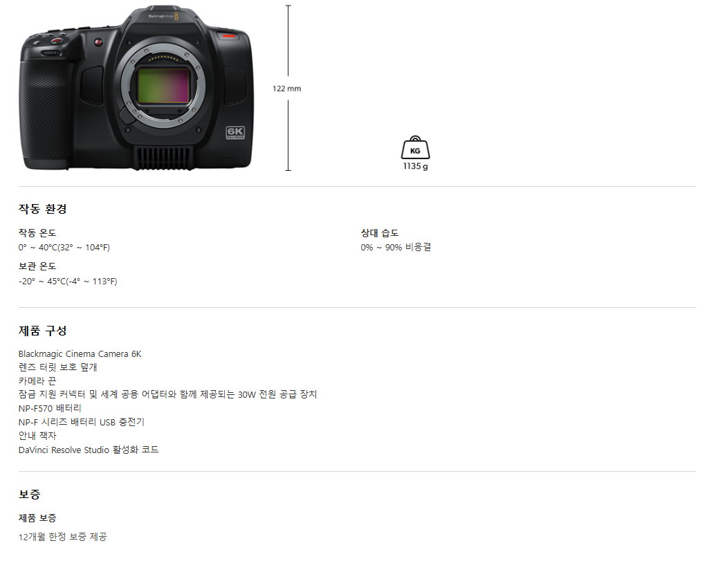
Task: Click the NP-F570 배터리 list item
Action: pyautogui.click(x=50, y=409)
